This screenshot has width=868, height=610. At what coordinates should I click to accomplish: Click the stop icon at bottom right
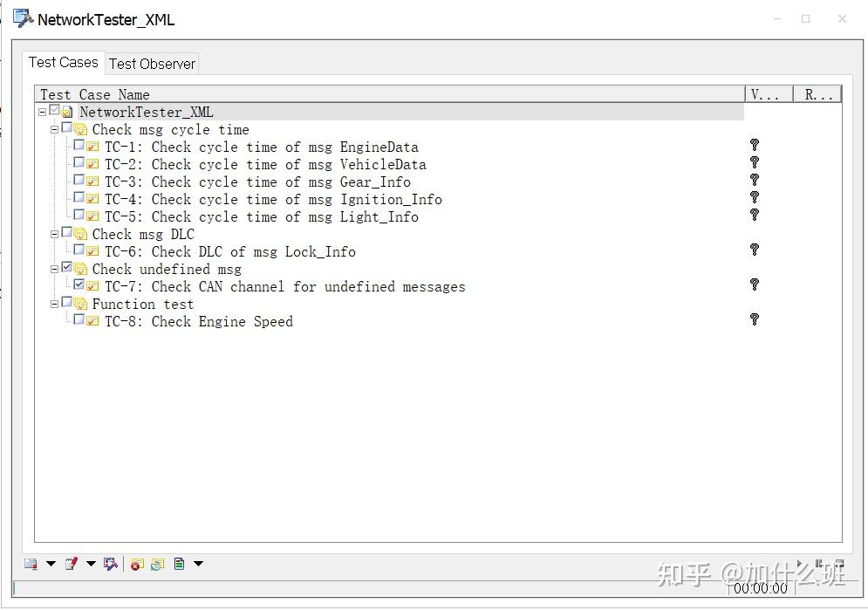coord(840,565)
